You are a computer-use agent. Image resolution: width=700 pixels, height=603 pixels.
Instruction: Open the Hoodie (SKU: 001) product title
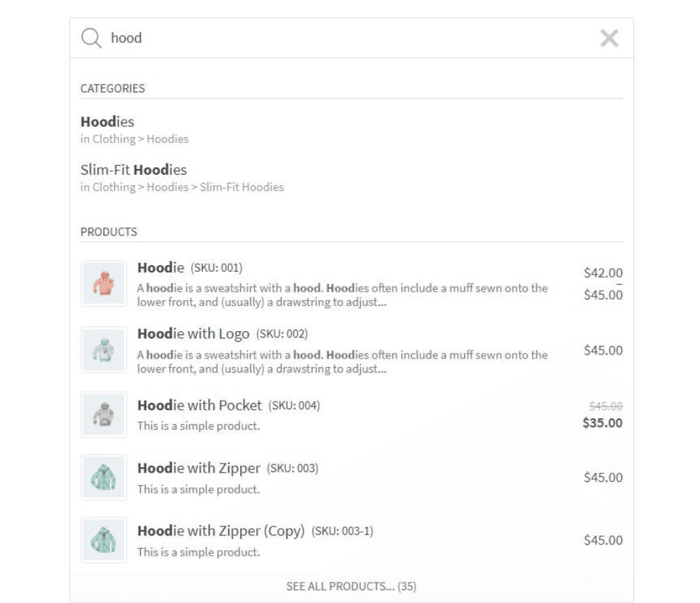161,268
